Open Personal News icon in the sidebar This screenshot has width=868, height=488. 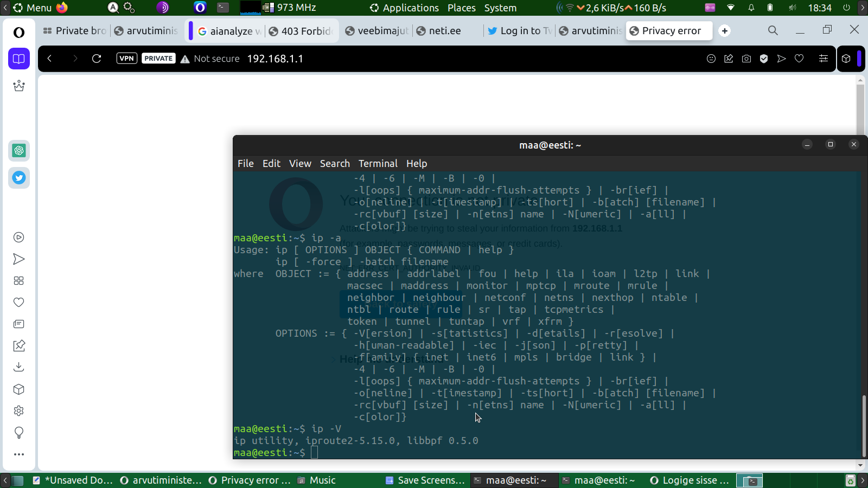coord(19,324)
